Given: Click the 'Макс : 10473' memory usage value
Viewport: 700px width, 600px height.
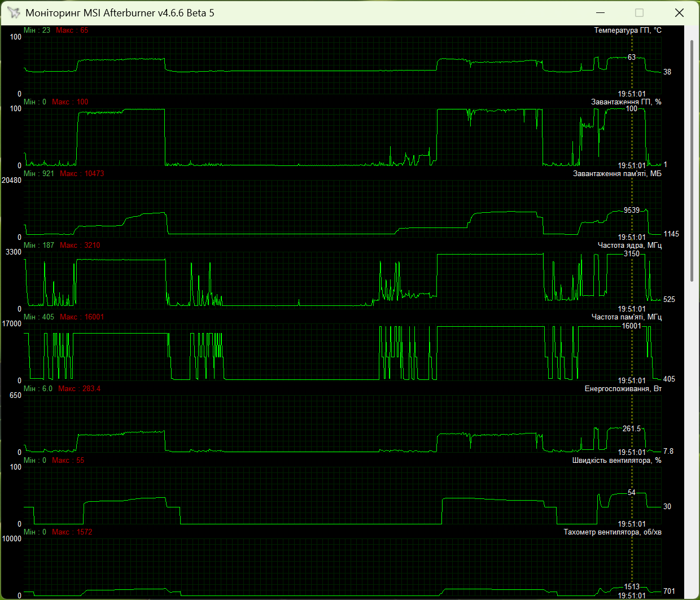Looking at the screenshot, I should 82,174.
